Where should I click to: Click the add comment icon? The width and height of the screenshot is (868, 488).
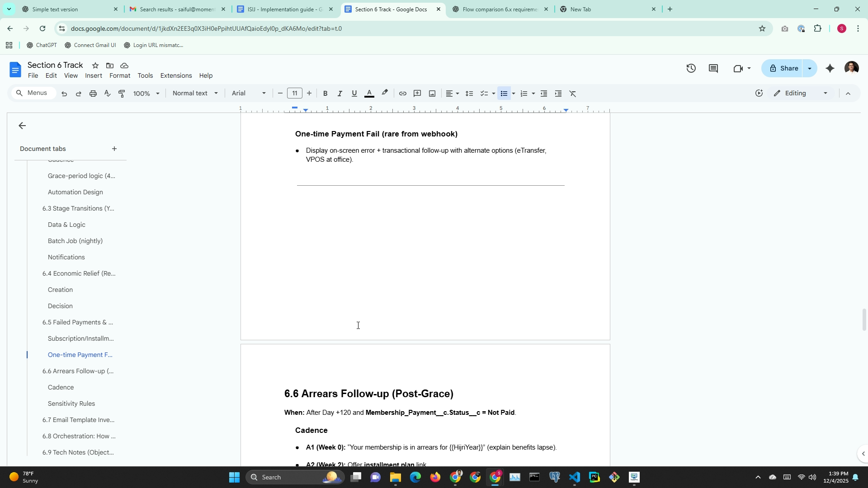coord(417,94)
